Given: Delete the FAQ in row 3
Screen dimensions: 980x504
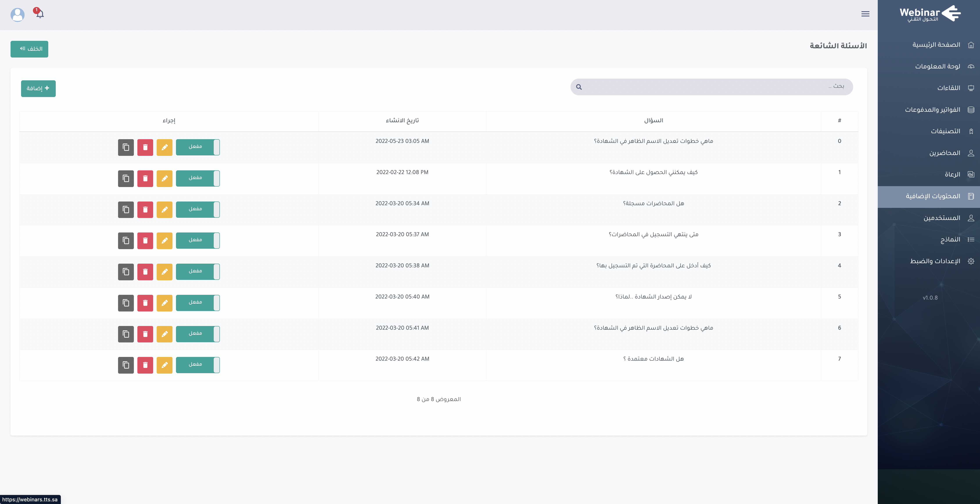Looking at the screenshot, I should point(145,241).
